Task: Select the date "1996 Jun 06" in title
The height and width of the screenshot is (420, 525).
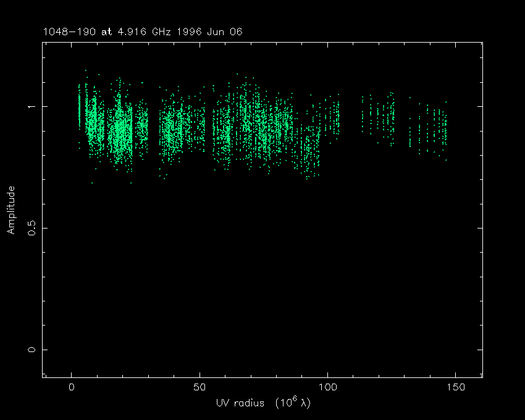Action: pyautogui.click(x=209, y=31)
